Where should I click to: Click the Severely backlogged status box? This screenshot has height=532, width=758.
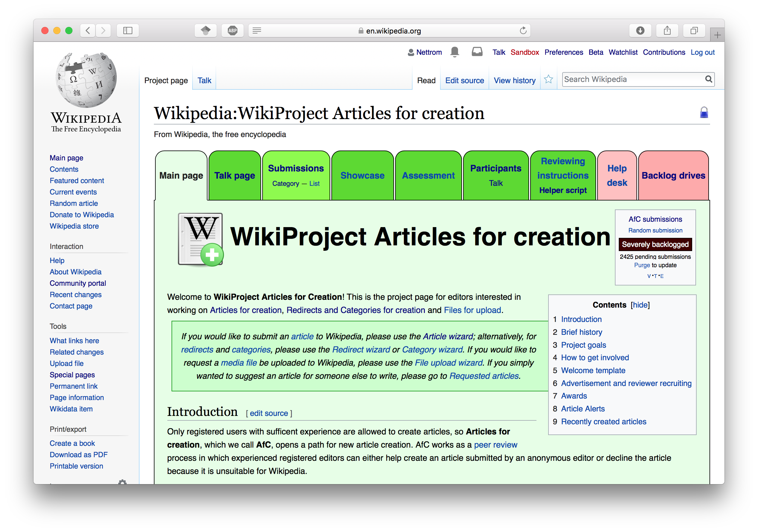pos(655,244)
